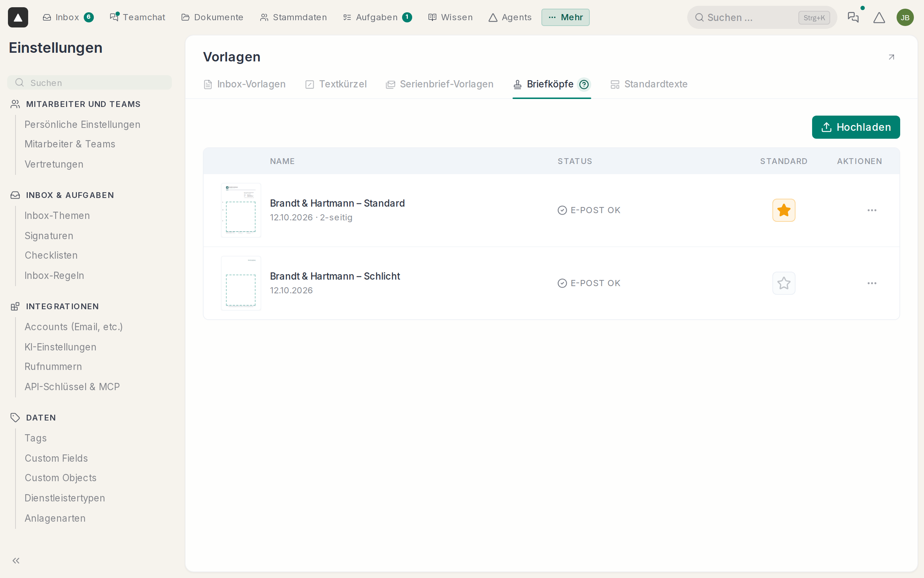Open Aufgaben in top navigation
Viewport: 924px width, 578px height.
(x=377, y=17)
